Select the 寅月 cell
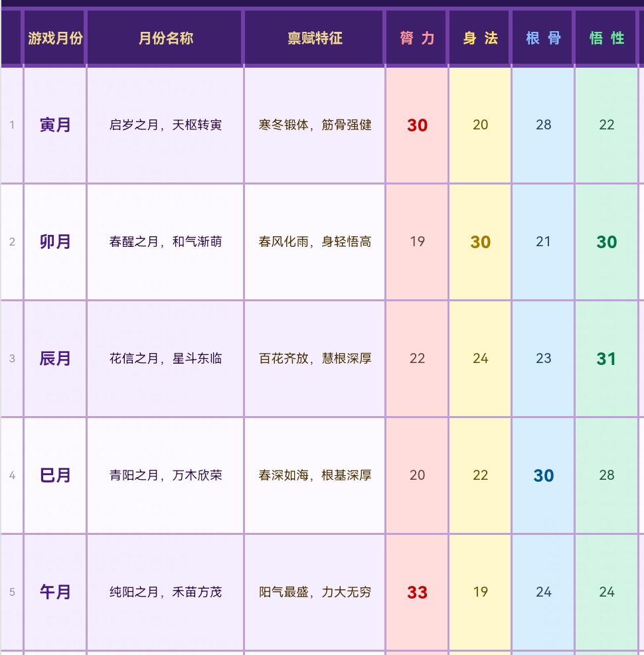644x655 pixels. pyautogui.click(x=55, y=125)
